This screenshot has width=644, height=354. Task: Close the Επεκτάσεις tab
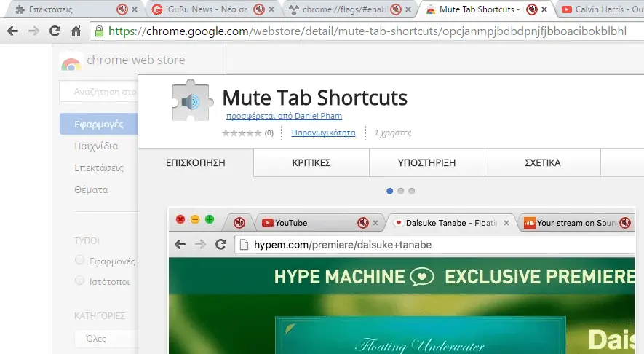point(135,9)
